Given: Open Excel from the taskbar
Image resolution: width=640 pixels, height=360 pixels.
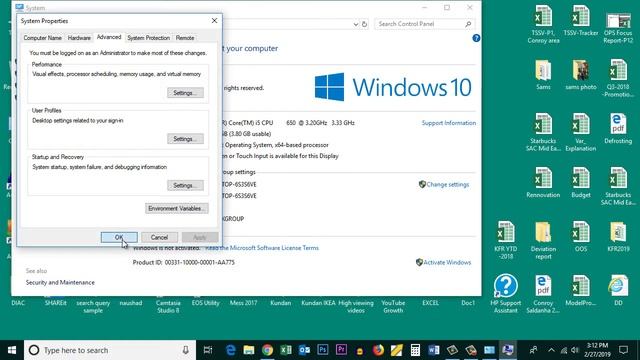Looking at the screenshot, I should (x=286, y=350).
